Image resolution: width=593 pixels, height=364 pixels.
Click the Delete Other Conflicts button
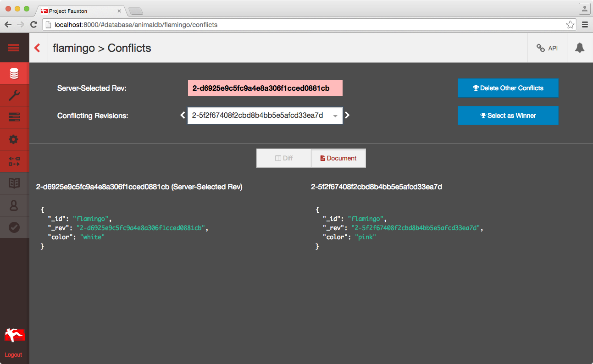tap(508, 88)
